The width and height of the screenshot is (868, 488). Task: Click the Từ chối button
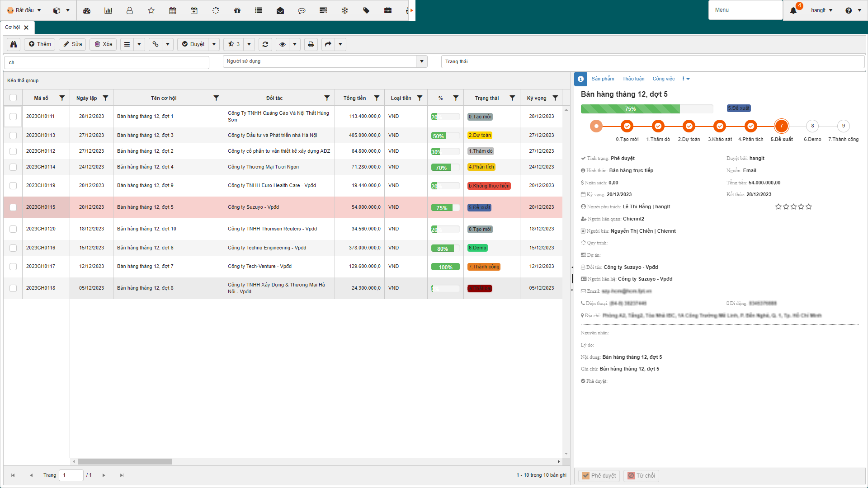click(641, 475)
